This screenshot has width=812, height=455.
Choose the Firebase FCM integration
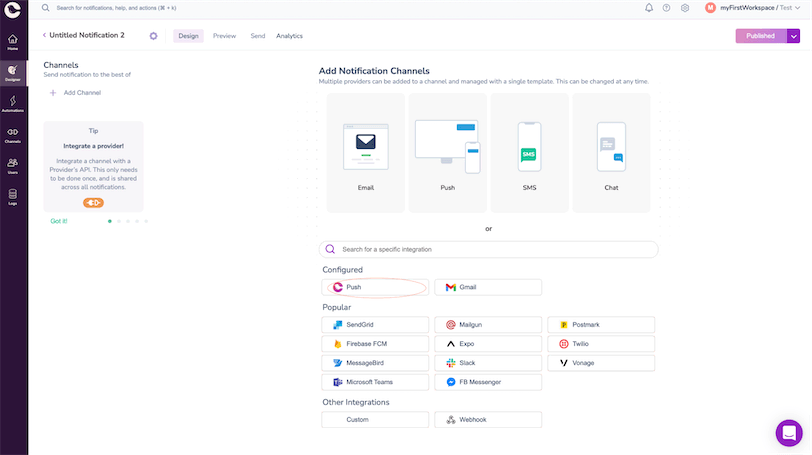pyautogui.click(x=375, y=344)
